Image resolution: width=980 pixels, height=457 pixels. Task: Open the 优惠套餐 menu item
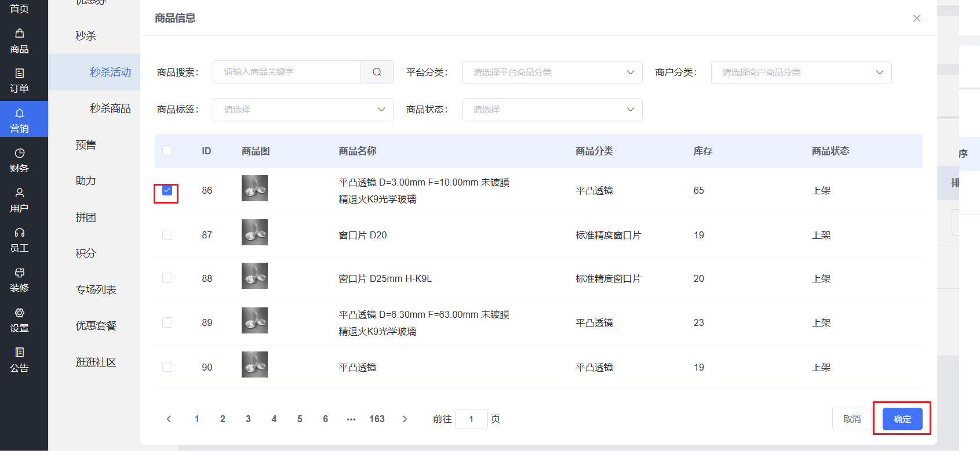coord(96,326)
